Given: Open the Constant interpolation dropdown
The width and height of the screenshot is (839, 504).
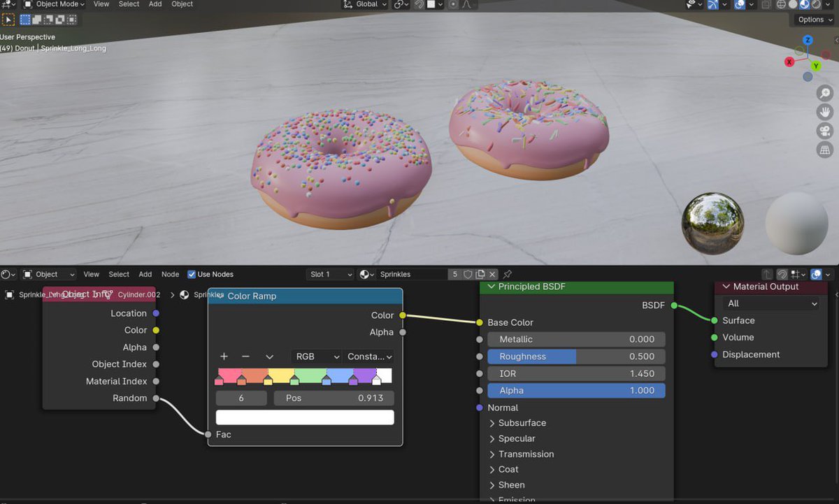Looking at the screenshot, I should [368, 357].
